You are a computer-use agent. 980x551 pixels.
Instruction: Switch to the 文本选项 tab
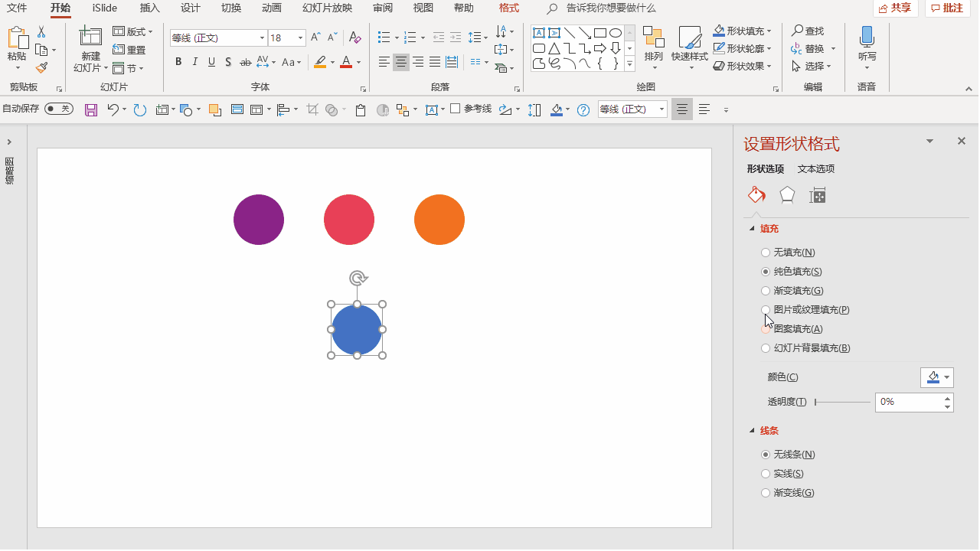[816, 169]
